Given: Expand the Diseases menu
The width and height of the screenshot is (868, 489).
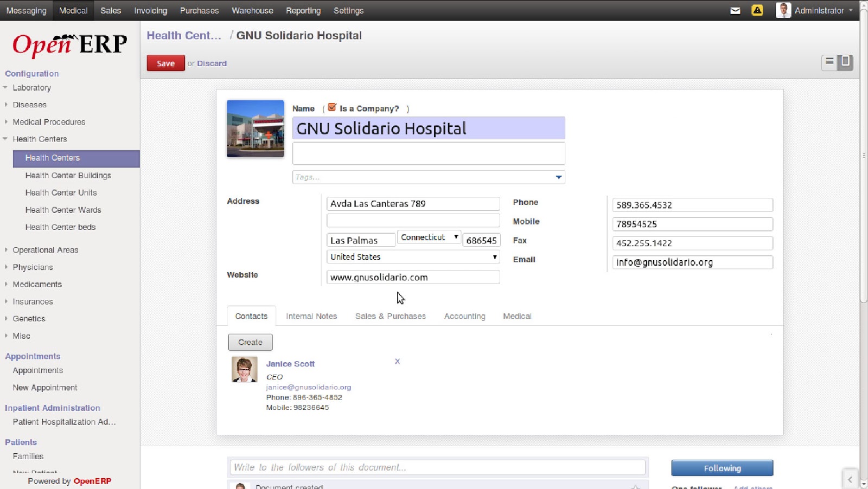Looking at the screenshot, I should pyautogui.click(x=29, y=105).
